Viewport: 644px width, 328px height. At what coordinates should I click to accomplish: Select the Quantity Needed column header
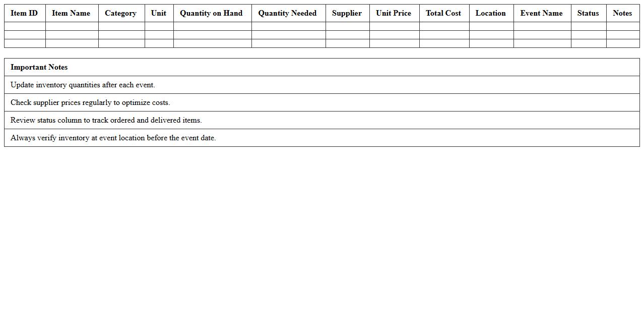(287, 13)
